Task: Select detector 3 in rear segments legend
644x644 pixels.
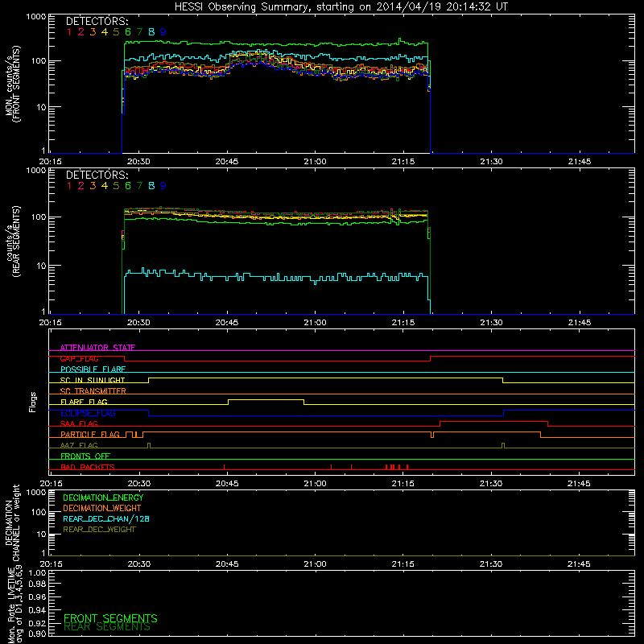Action: pyautogui.click(x=93, y=186)
